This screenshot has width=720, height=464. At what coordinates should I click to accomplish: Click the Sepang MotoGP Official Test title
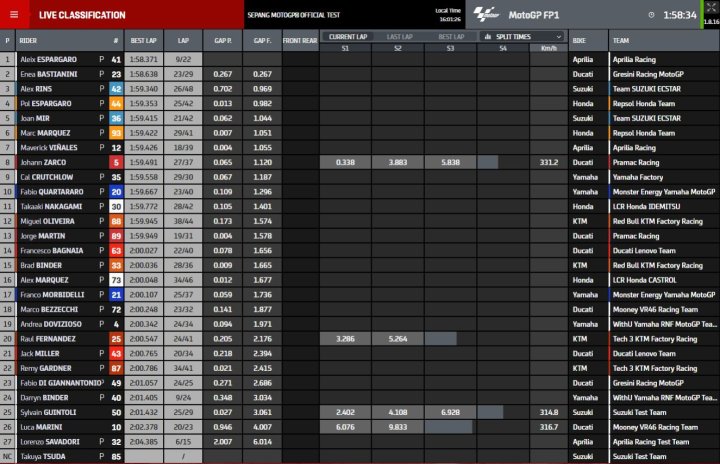click(x=294, y=15)
